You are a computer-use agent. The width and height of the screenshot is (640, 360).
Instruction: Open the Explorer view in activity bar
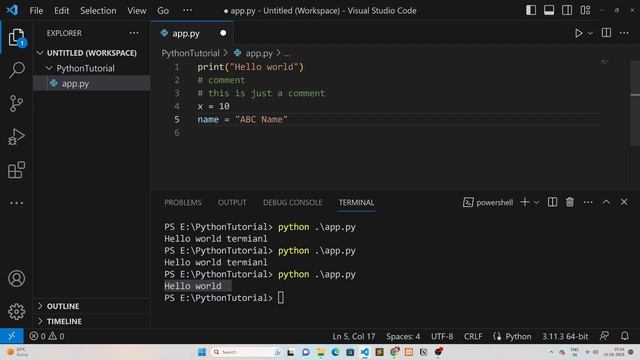tap(16, 38)
